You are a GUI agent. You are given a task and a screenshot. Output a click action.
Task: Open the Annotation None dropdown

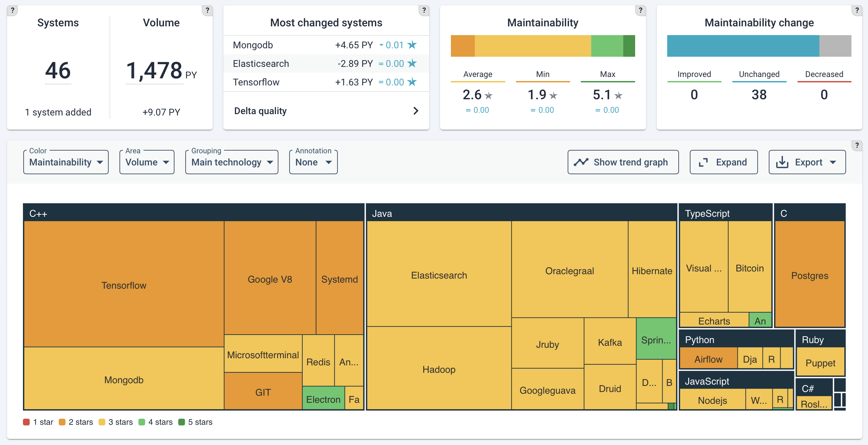click(313, 162)
